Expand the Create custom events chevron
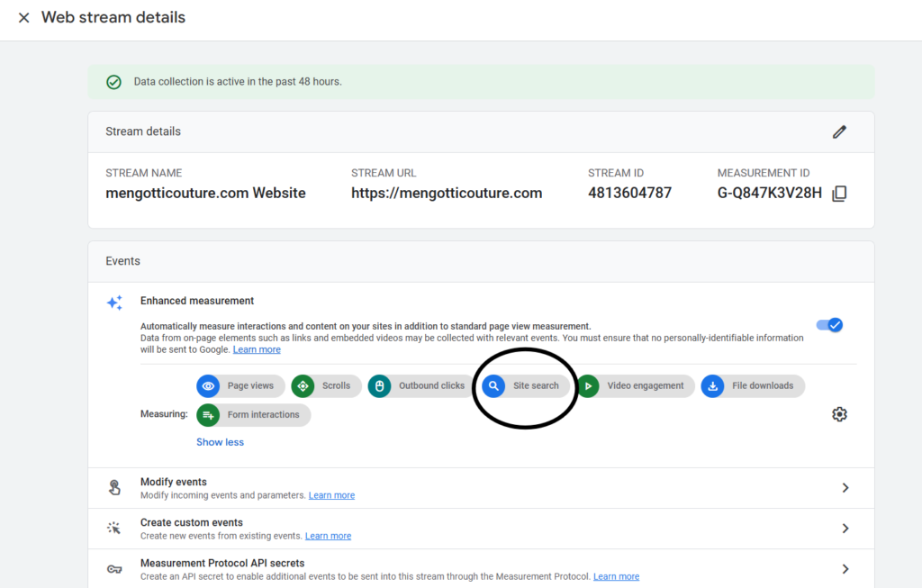The width and height of the screenshot is (922, 588). (845, 529)
